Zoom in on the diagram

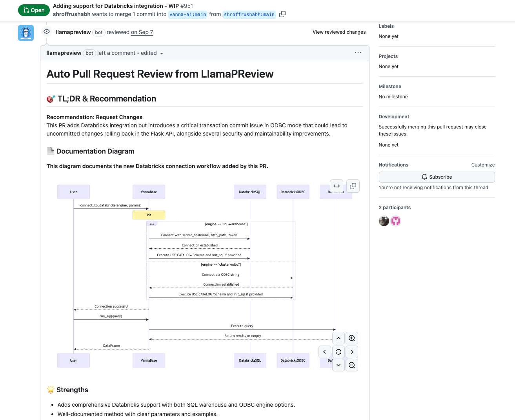click(x=352, y=338)
